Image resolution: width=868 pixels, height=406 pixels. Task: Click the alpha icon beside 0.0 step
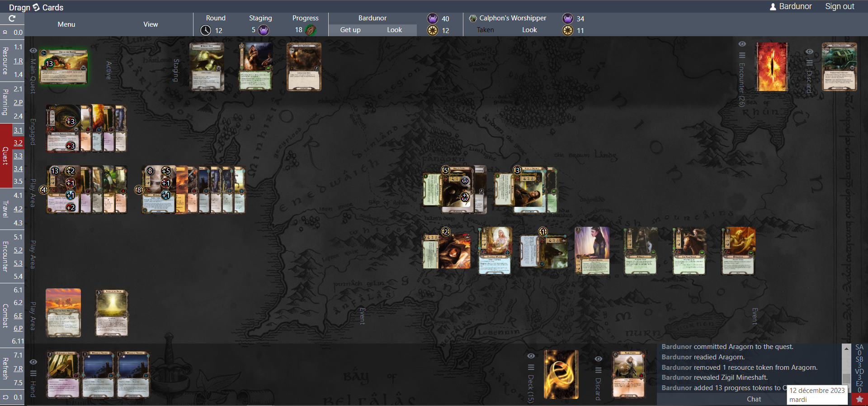tap(5, 32)
